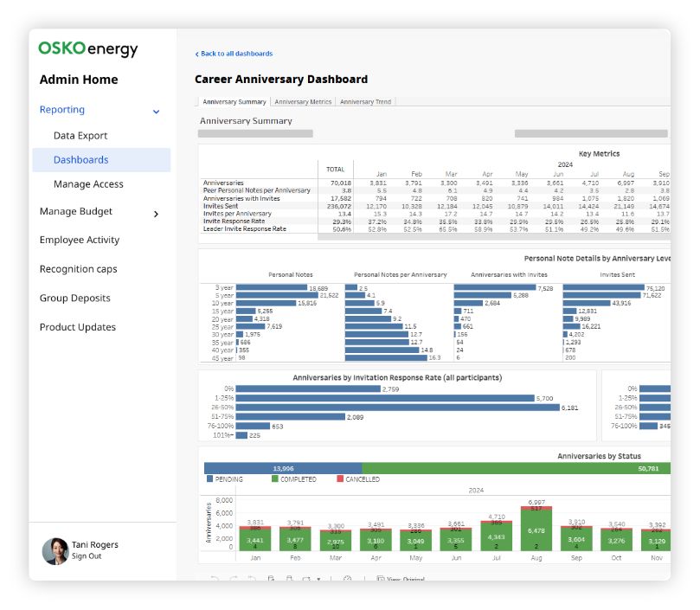Viewport: 700px width, 610px height.
Task: Click the PENDING legend swatch
Action: point(209,478)
